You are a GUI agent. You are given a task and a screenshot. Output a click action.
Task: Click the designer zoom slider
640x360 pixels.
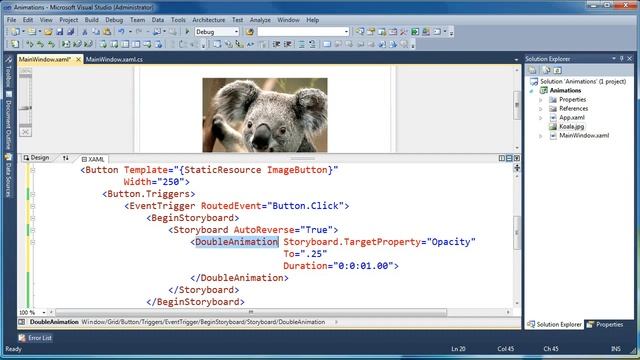[x=25, y=108]
